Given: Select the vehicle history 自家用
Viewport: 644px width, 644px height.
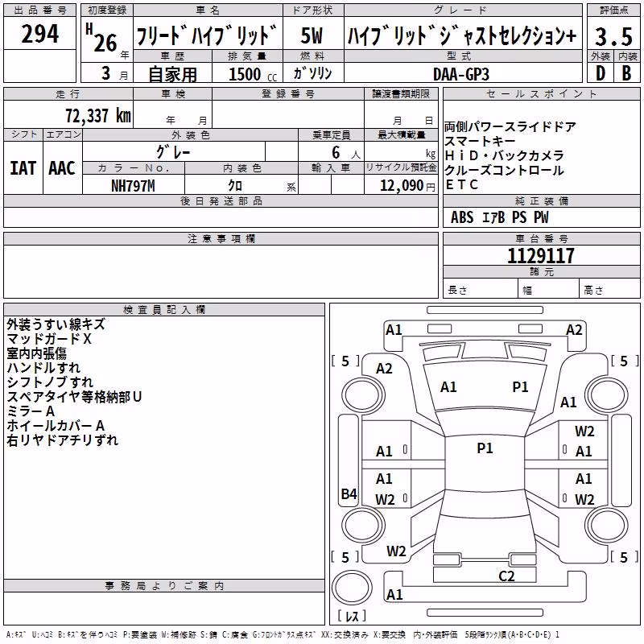Looking at the screenshot, I should (172, 74).
